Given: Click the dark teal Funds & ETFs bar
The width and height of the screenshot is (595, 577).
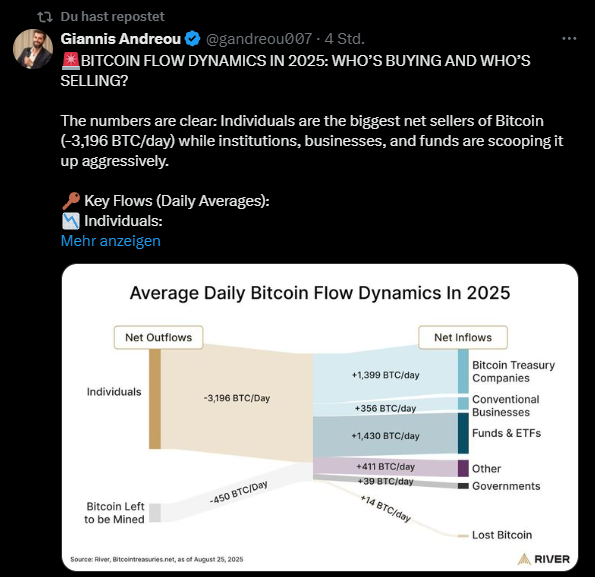Looking at the screenshot, I should point(463,433).
